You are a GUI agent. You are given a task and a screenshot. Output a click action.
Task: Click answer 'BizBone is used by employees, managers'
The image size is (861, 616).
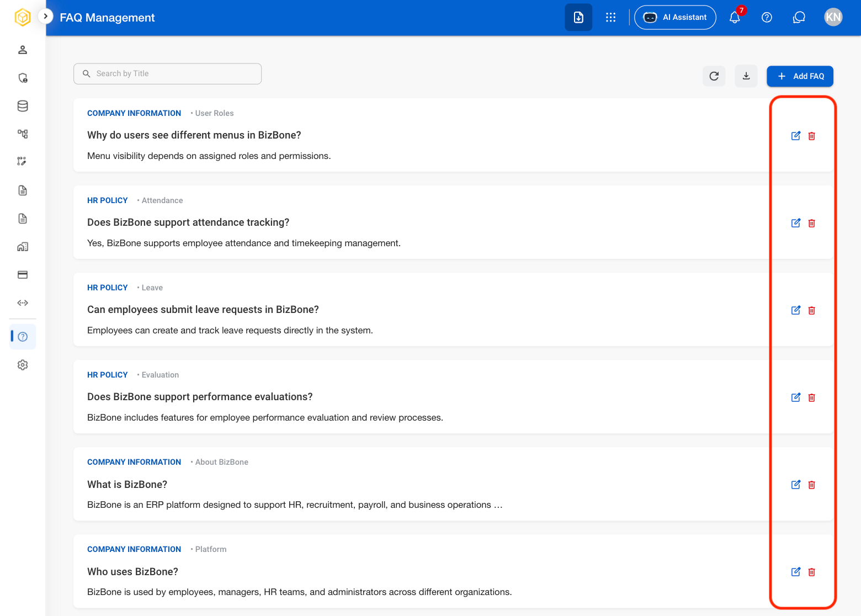(x=300, y=592)
